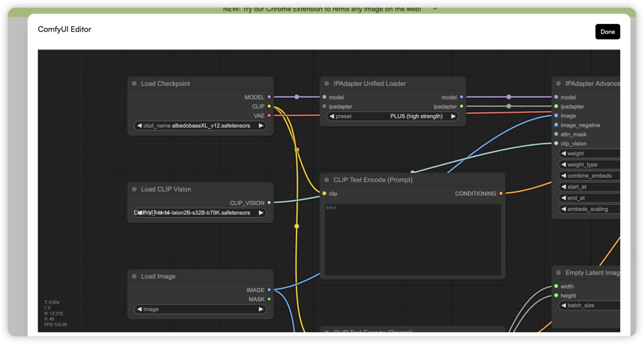Click the Load Image node title
Image resolution: width=644 pixels, height=344 pixels.
coord(158,277)
